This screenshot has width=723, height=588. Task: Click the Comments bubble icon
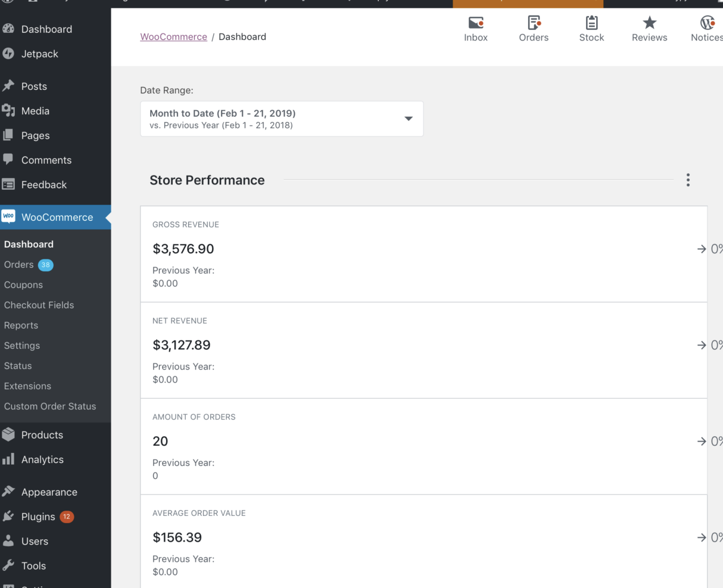coord(8,159)
